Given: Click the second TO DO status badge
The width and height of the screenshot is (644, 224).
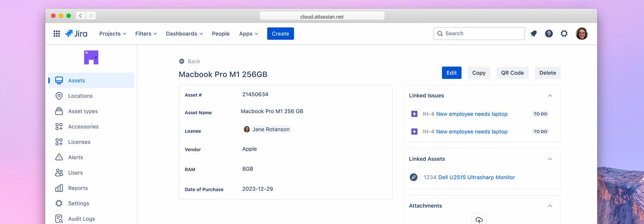Looking at the screenshot, I should pos(541,132).
